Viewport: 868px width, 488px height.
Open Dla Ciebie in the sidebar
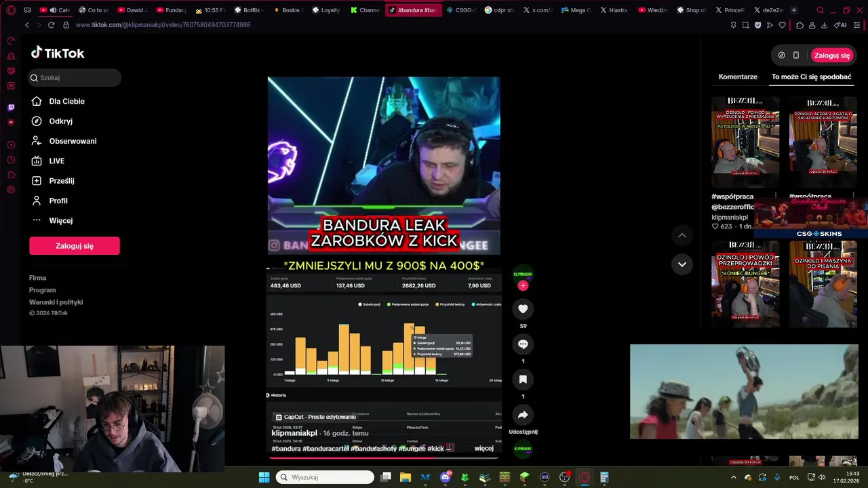click(66, 101)
